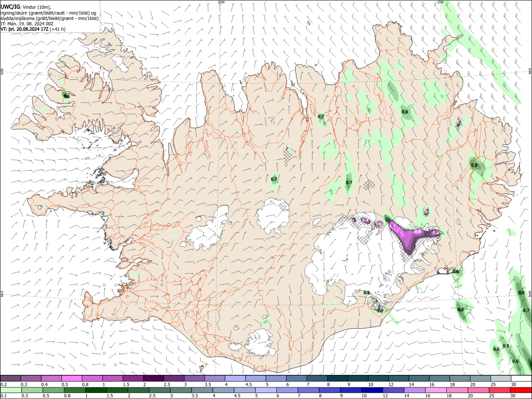Screen dimensions: 532x399
Task: Select the 'VT: þri. 20.08.2024 17Z' valid time
Action: pyautogui.click(x=25, y=29)
